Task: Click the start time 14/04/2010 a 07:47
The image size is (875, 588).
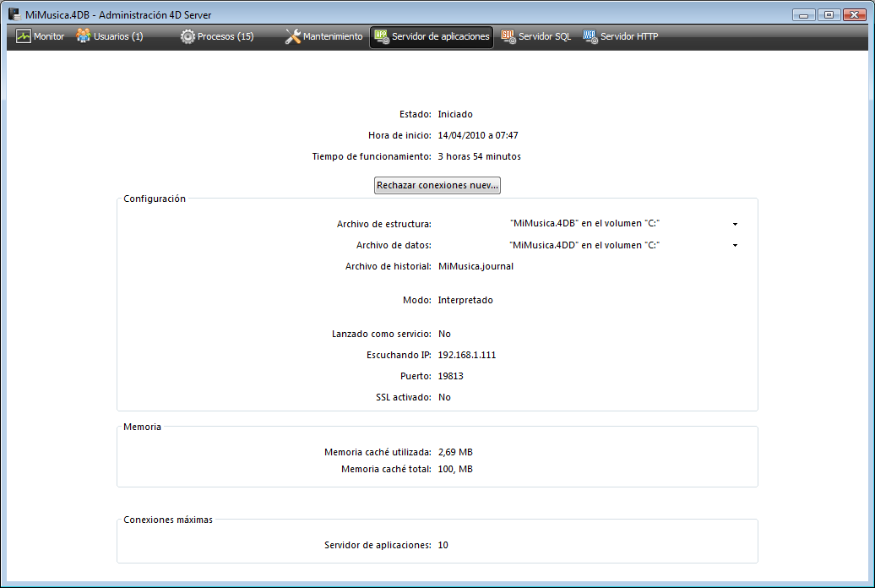Action: point(478,135)
